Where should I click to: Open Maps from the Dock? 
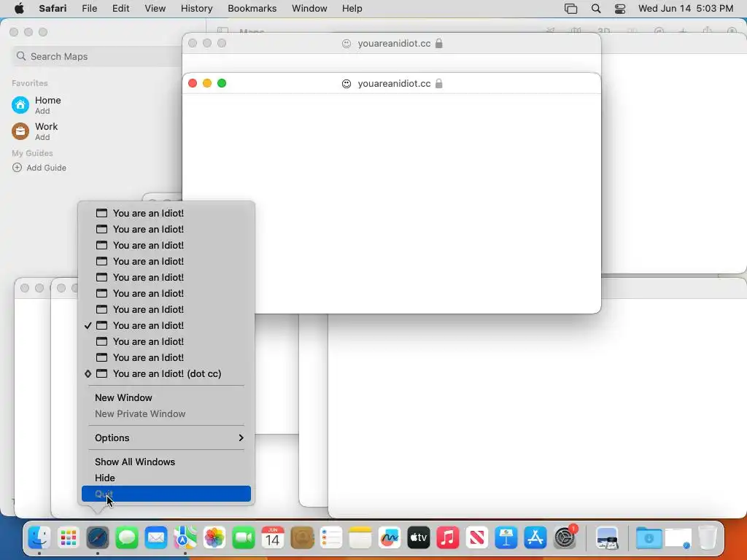click(x=185, y=538)
